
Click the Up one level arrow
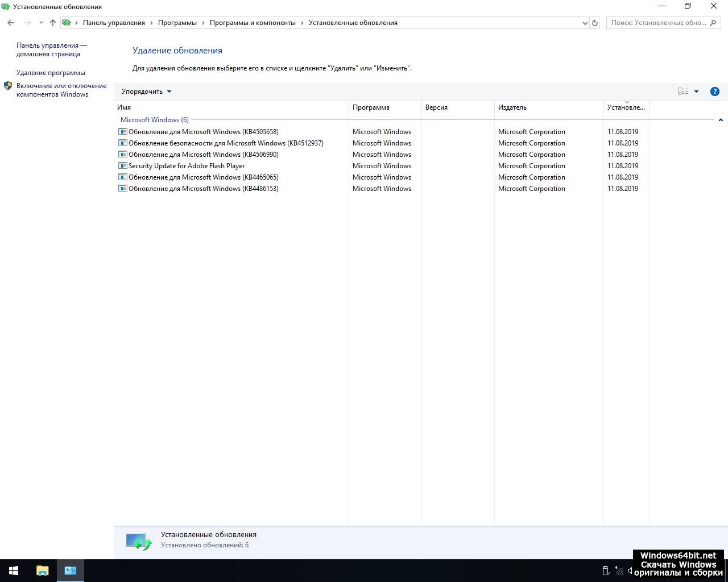[x=53, y=23]
